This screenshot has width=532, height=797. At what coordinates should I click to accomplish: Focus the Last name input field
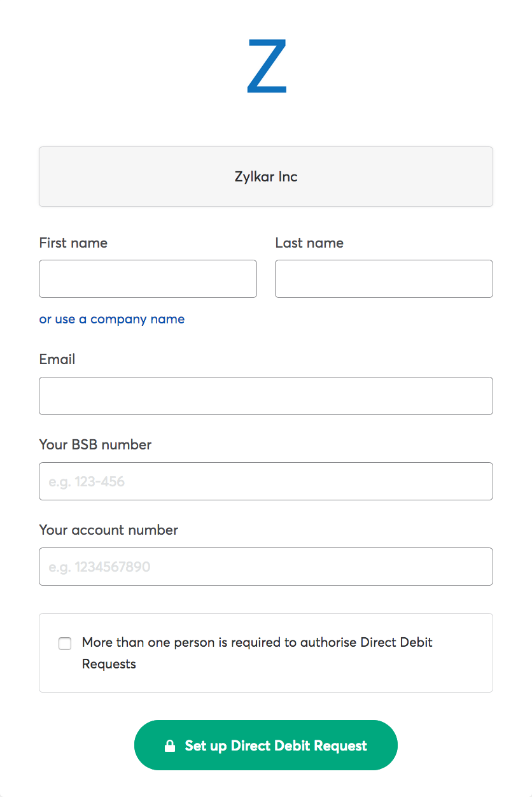coord(384,279)
